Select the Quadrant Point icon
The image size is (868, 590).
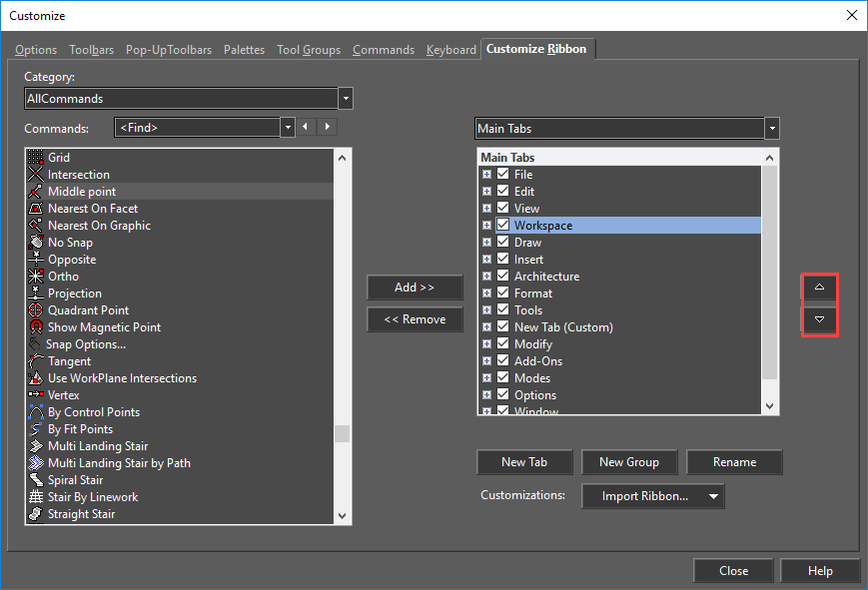tap(36, 310)
